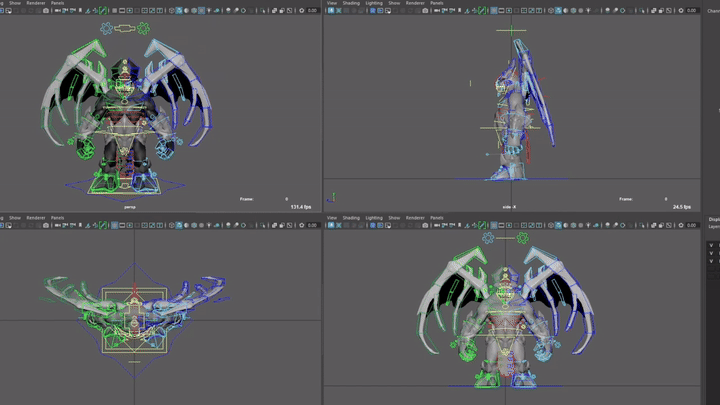
Task: Toggle wireframe on shaded in side -X panel
Action: click(573, 10)
